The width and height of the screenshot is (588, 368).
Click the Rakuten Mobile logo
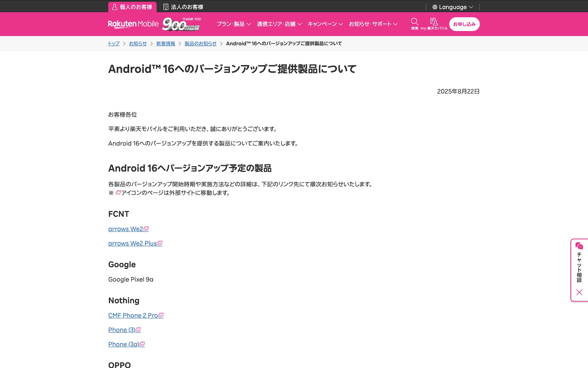tap(133, 24)
